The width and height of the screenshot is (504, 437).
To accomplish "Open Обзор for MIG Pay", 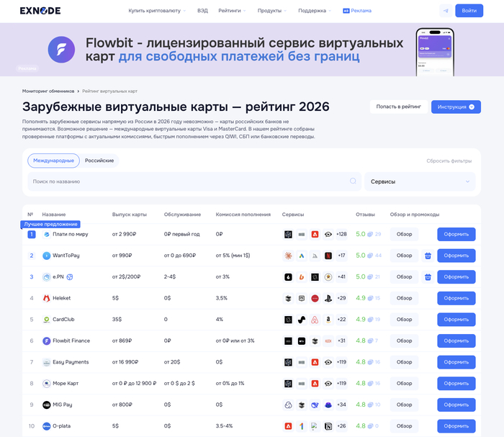I will (x=404, y=405).
